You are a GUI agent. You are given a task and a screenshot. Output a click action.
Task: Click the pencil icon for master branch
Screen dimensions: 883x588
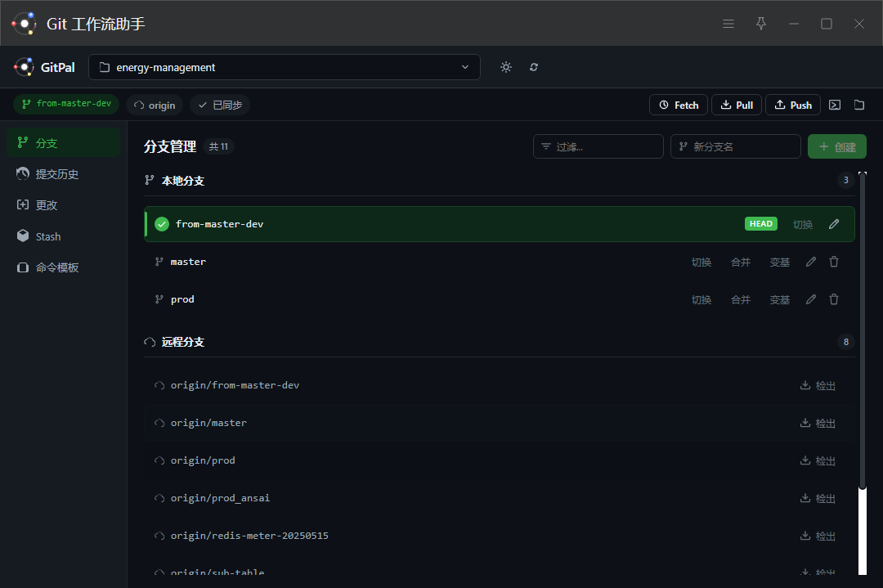811,262
